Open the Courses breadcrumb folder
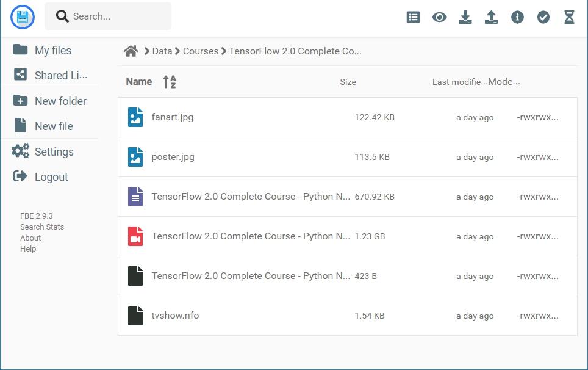The height and width of the screenshot is (370, 588). coord(201,51)
